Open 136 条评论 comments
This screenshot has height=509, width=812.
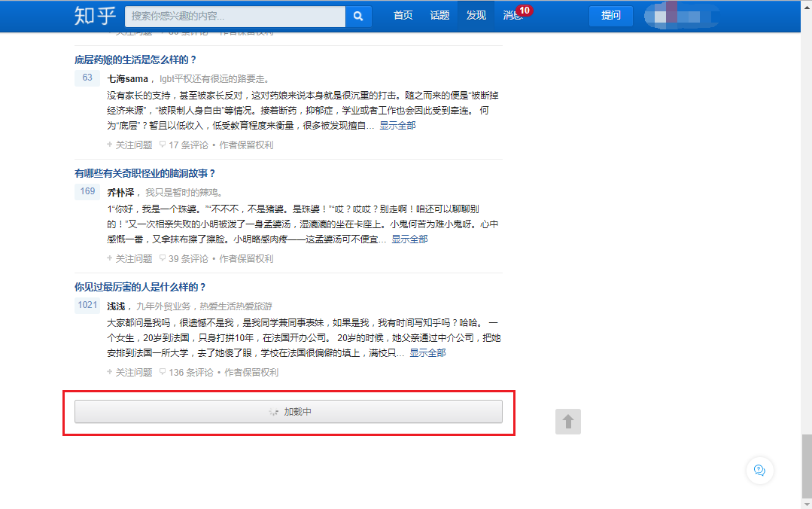click(x=187, y=372)
